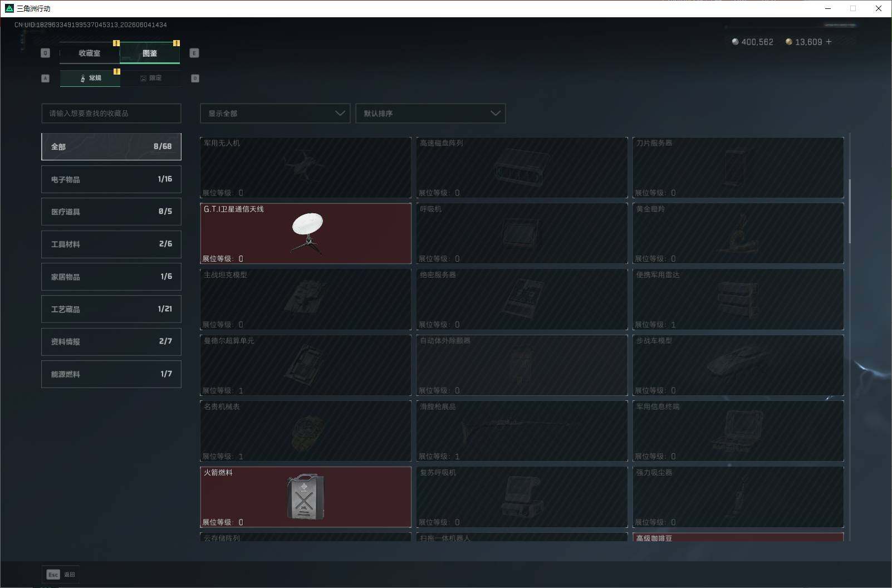Click the Esc 返回 back button
The width and height of the screenshot is (892, 588).
tap(61, 575)
